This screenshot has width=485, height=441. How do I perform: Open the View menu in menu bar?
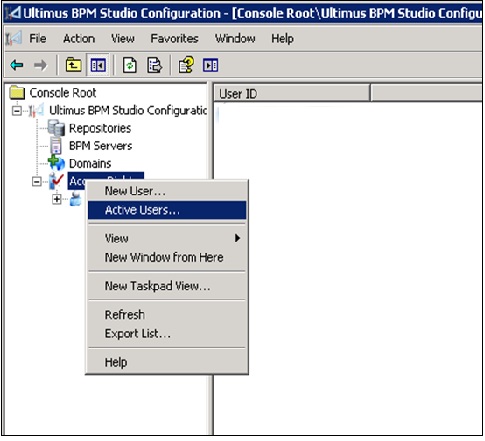pos(123,38)
